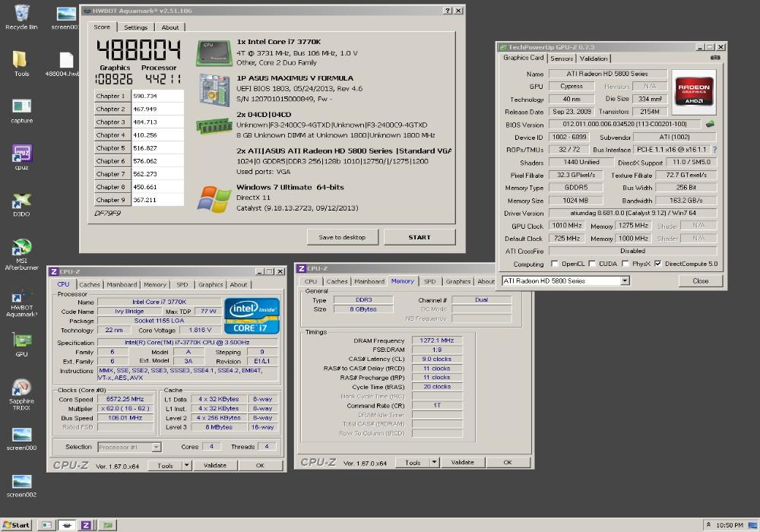
Task: Uncheck the DirectCompute 5.0 checkbox
Action: click(657, 264)
